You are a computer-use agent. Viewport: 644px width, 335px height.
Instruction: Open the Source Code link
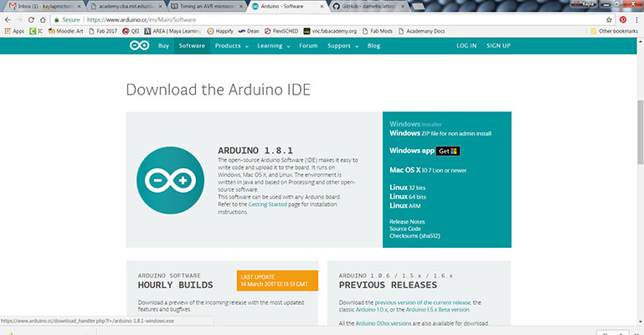pos(405,229)
